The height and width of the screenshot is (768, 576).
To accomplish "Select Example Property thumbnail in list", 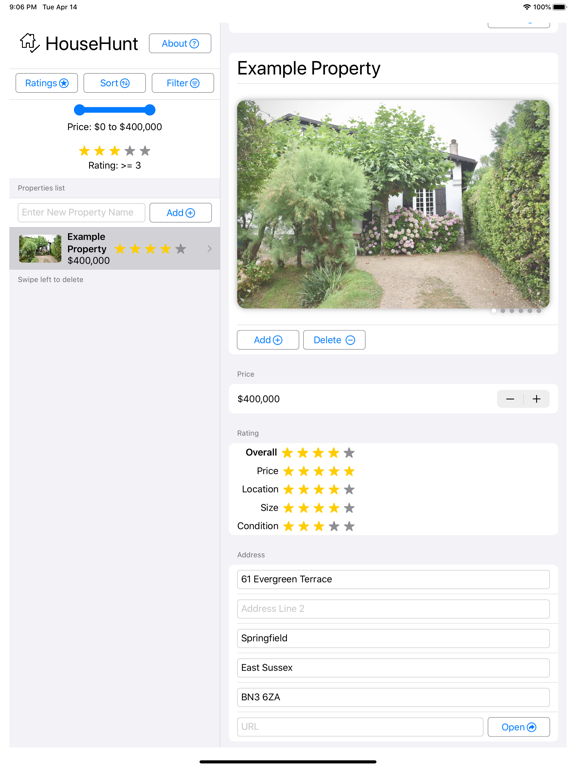I will click(40, 249).
